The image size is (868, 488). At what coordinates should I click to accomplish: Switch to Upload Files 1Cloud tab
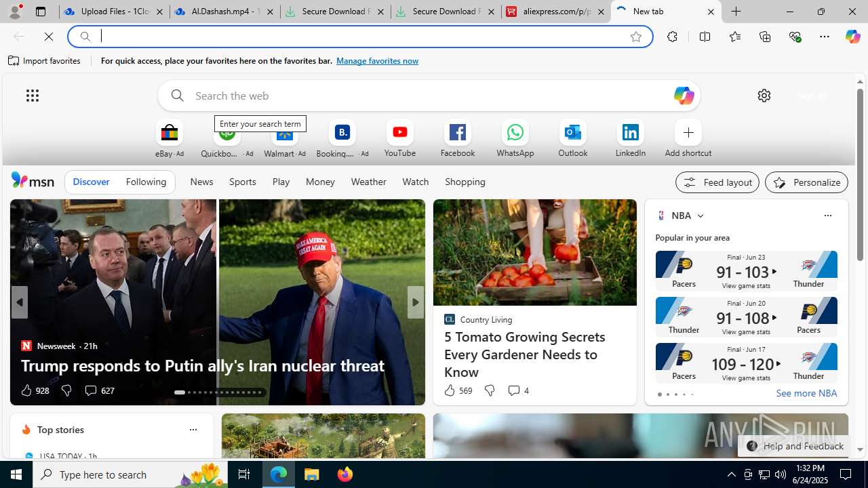[114, 12]
